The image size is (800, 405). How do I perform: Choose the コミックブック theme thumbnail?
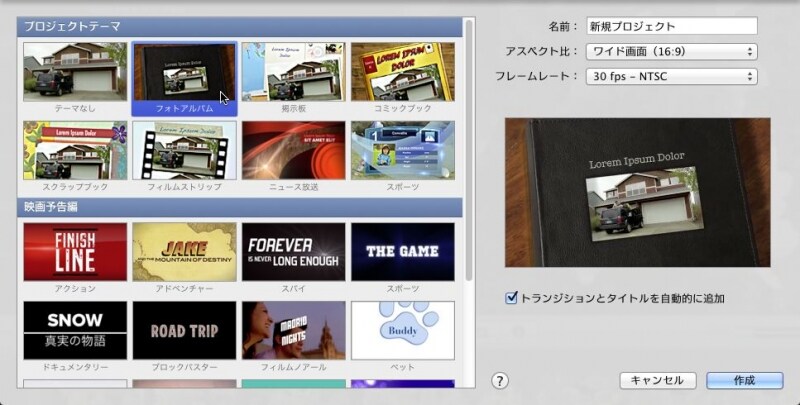403,71
